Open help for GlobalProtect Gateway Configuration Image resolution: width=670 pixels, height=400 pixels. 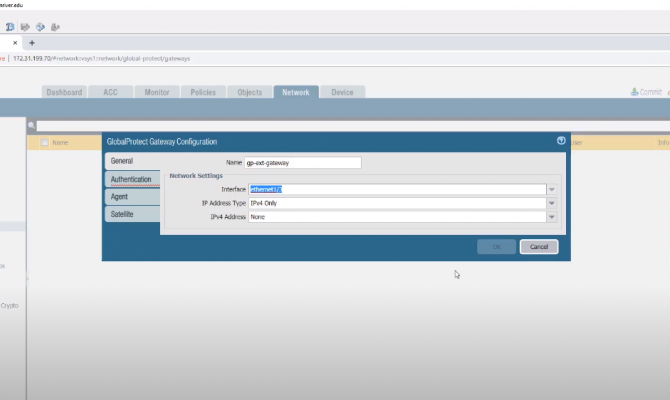pos(561,141)
